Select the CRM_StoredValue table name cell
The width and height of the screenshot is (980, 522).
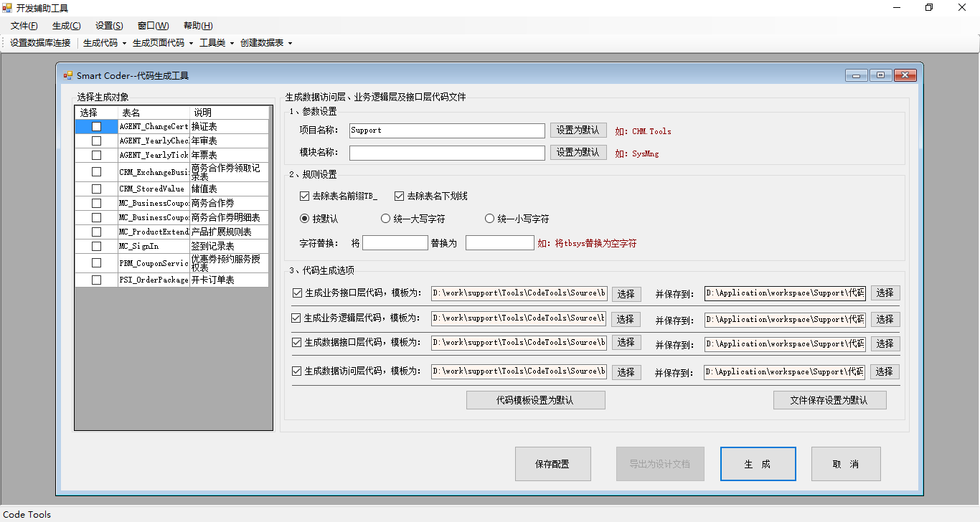coord(154,189)
